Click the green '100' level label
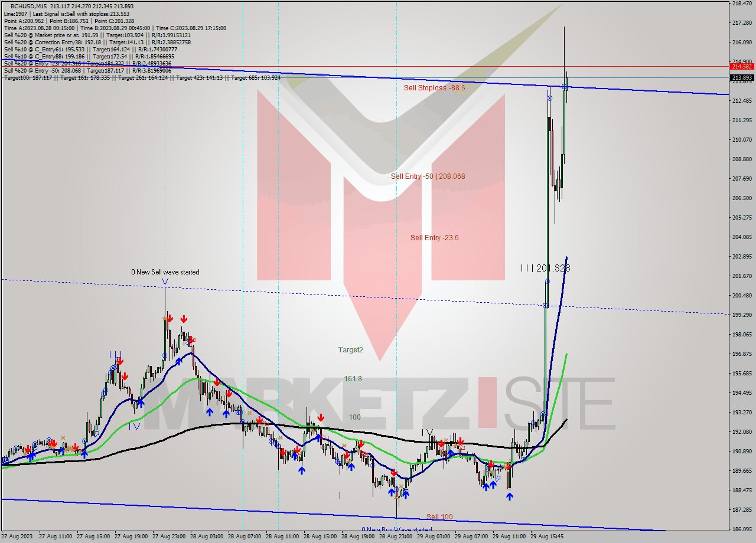The image size is (756, 543). pyautogui.click(x=354, y=417)
